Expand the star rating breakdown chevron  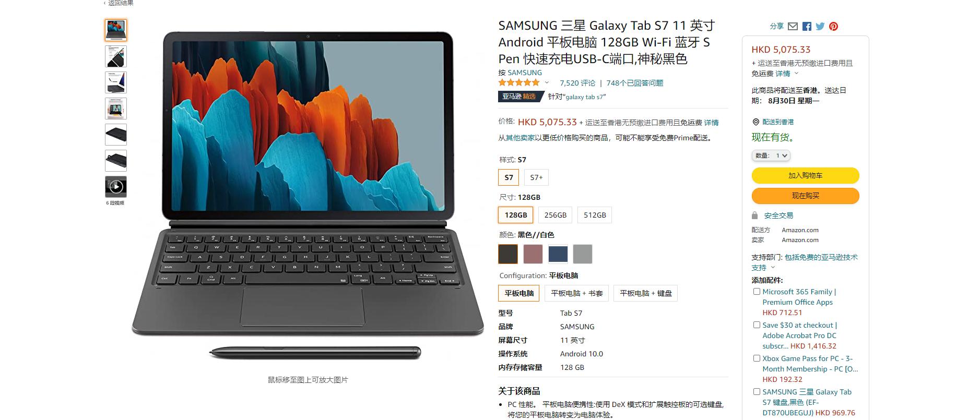pyautogui.click(x=547, y=82)
